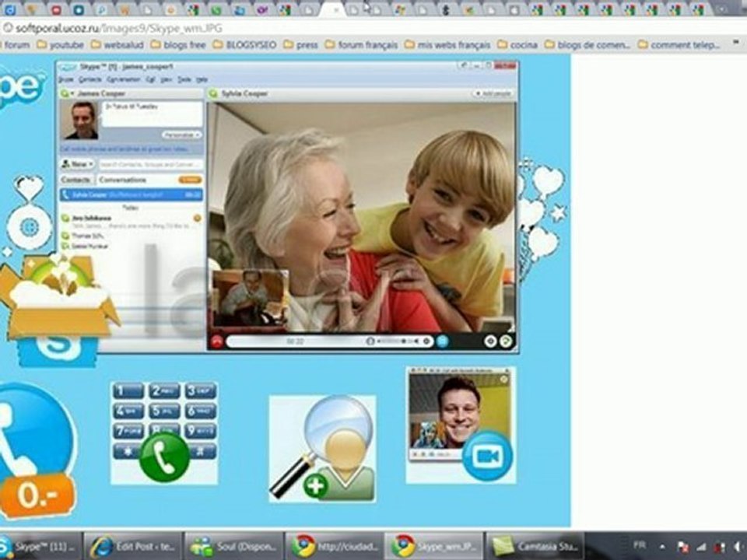The image size is (747, 560).
Task: Click the orange 0.- price badge
Action: coord(37,495)
